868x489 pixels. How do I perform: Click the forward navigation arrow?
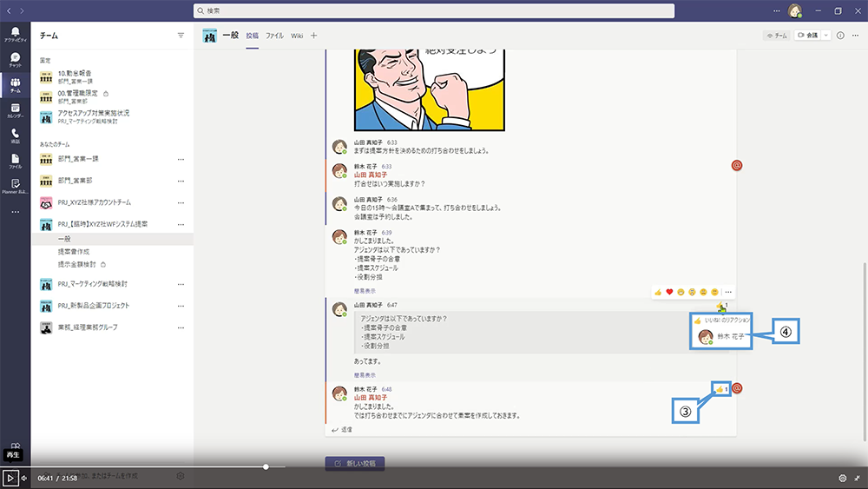pos(23,10)
